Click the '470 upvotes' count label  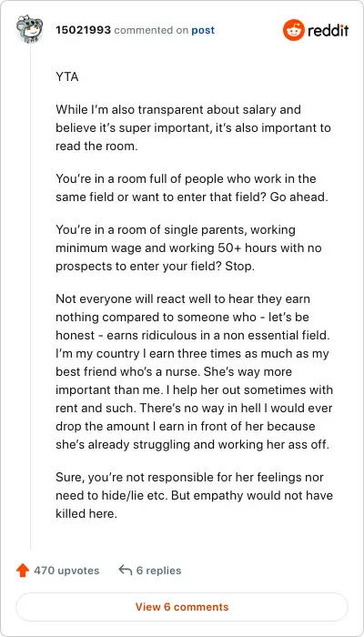point(66,571)
